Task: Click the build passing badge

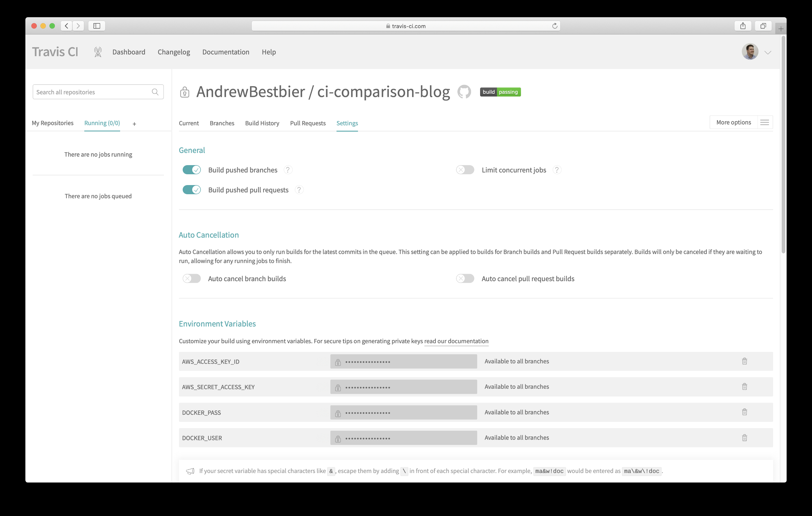Action: [x=500, y=92]
